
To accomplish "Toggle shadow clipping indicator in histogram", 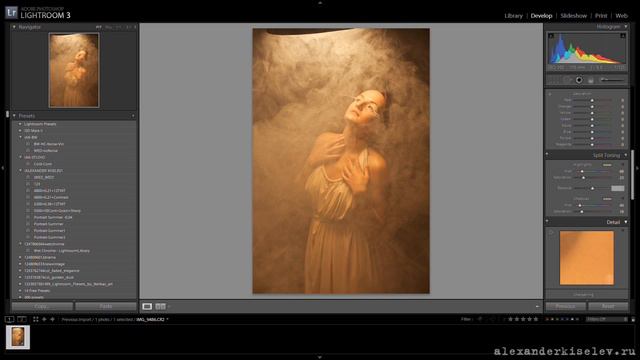I will (x=551, y=36).
